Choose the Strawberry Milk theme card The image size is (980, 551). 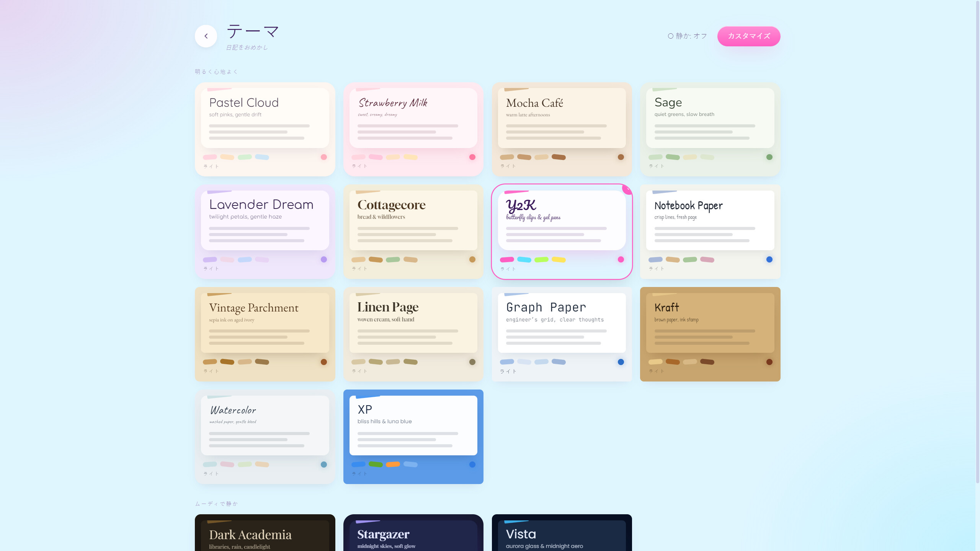(413, 129)
